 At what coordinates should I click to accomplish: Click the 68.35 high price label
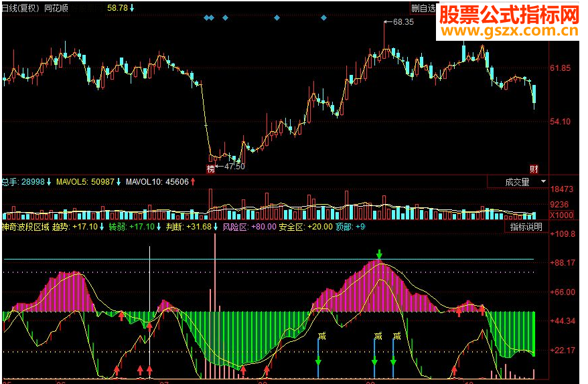(x=403, y=22)
